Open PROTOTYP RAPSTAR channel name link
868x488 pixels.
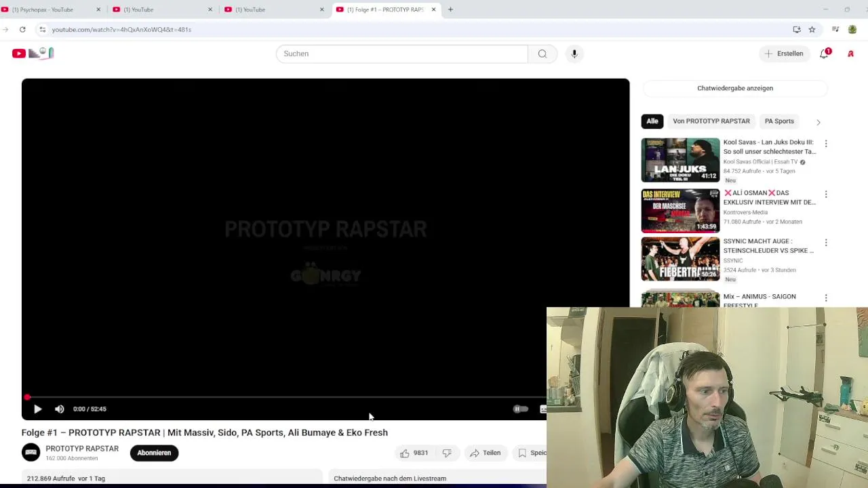82,449
